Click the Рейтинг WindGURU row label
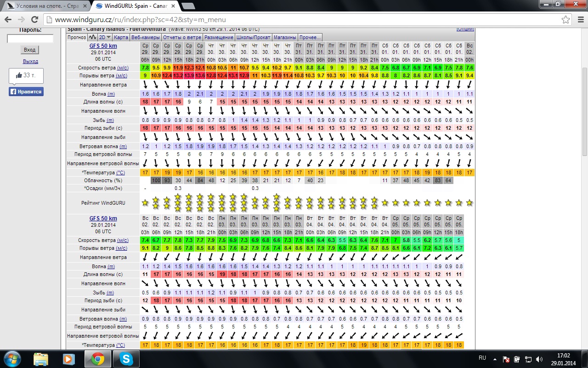The width and height of the screenshot is (588, 368). point(103,203)
